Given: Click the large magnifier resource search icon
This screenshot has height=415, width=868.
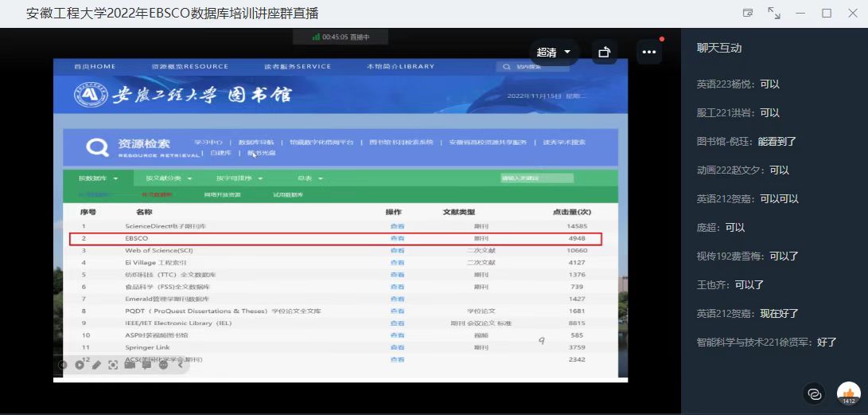Looking at the screenshot, I should 97,147.
